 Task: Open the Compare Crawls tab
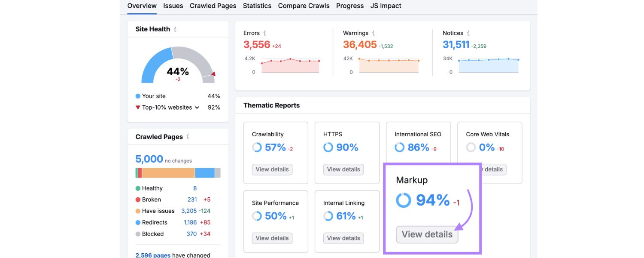(x=304, y=6)
